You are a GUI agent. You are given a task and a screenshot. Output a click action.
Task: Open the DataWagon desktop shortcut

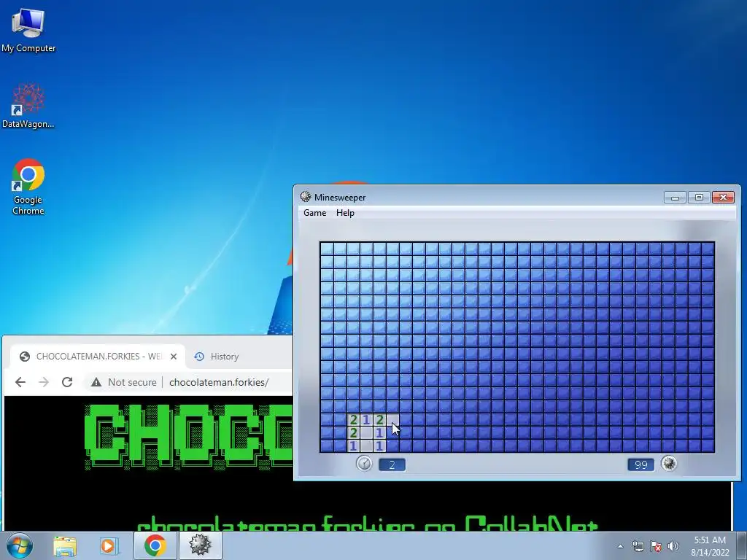(28, 106)
